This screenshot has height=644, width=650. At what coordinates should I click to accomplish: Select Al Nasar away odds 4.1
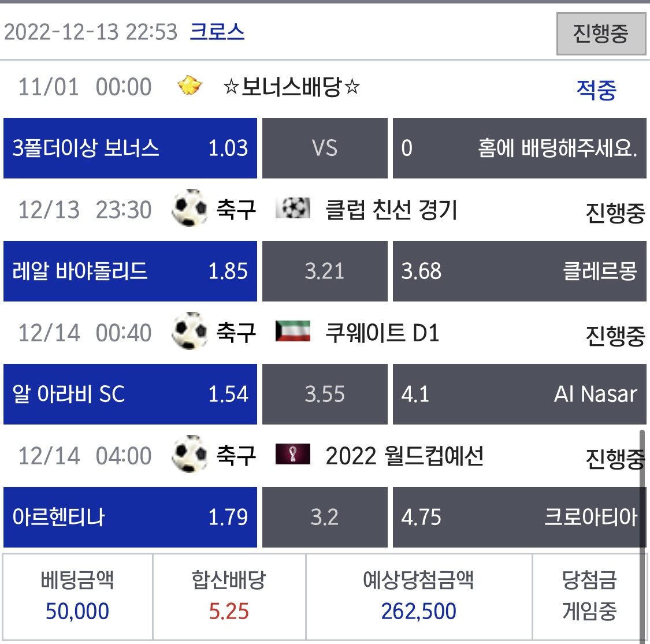[x=519, y=394]
